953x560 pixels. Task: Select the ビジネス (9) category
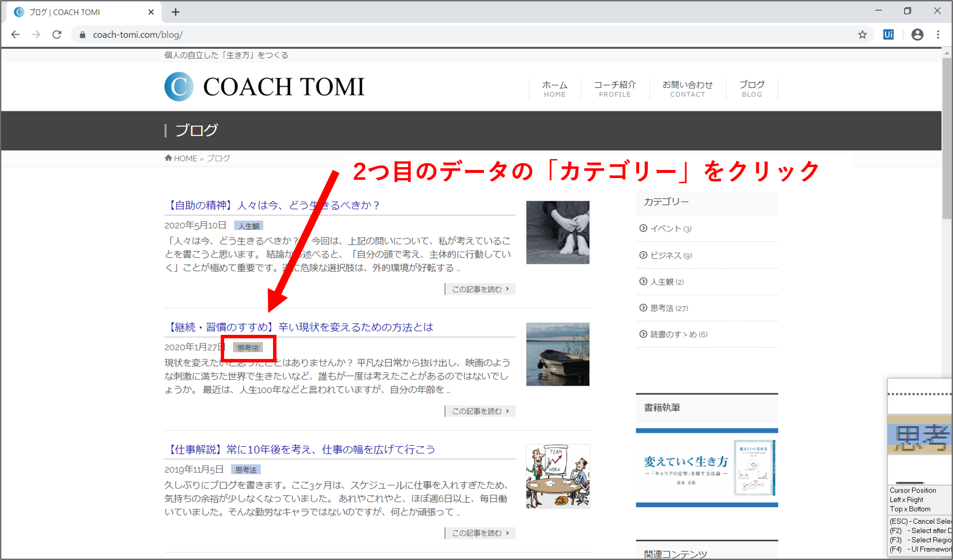point(671,256)
